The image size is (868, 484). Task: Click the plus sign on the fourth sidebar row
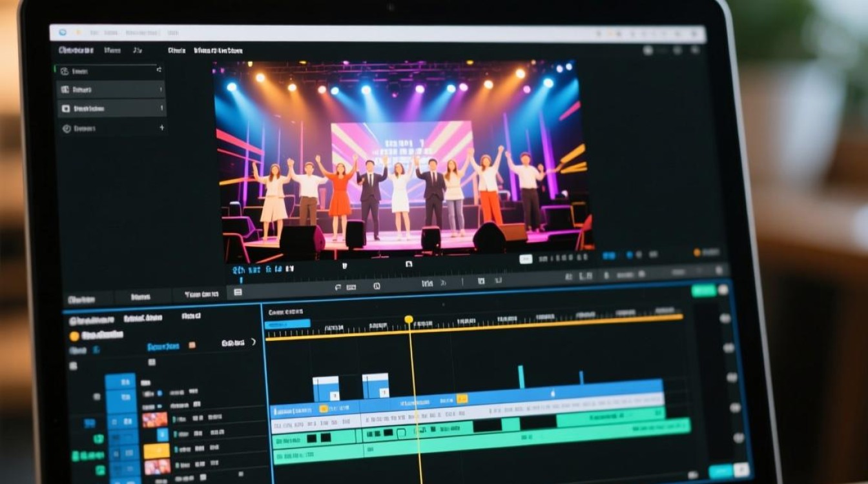pyautogui.click(x=161, y=128)
